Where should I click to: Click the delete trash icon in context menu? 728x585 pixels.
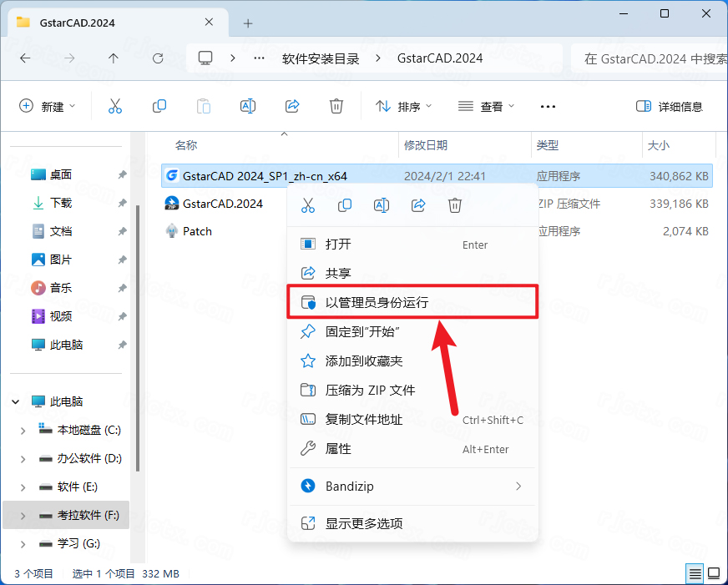(455, 205)
